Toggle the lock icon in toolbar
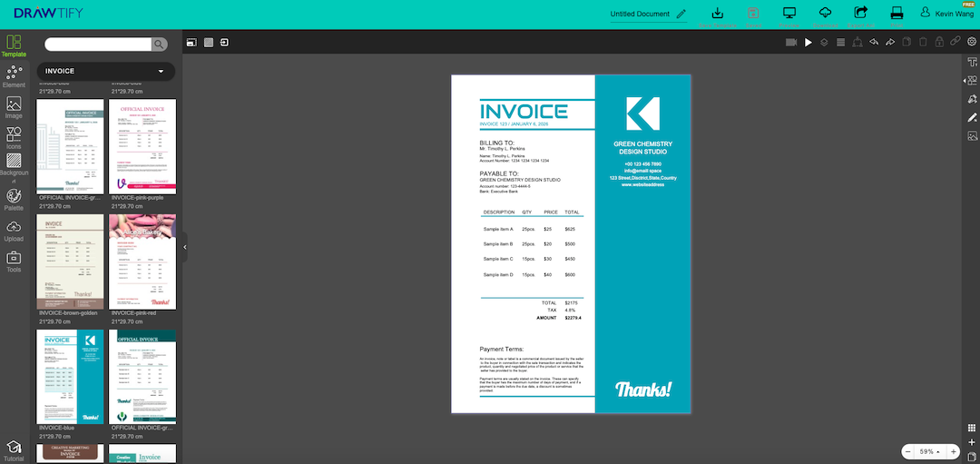The height and width of the screenshot is (464, 980). coord(939,41)
